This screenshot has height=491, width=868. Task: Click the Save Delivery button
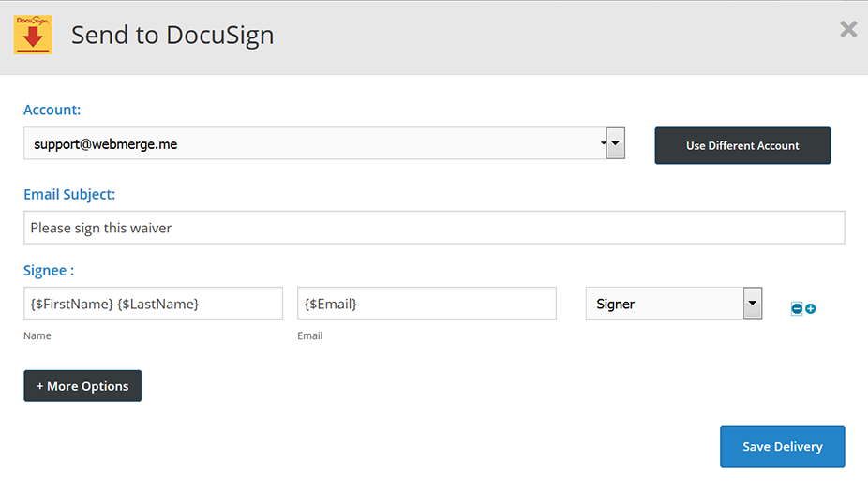click(782, 446)
